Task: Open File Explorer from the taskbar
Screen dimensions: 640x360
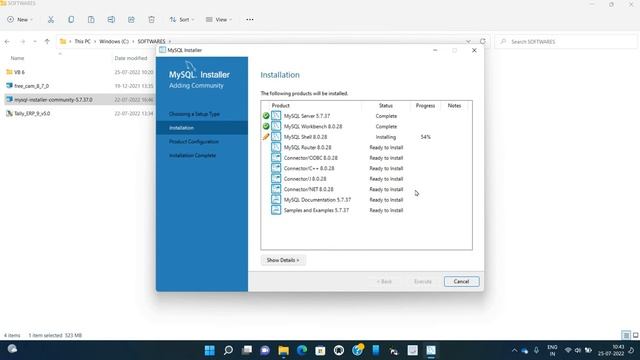Action: click(283, 350)
